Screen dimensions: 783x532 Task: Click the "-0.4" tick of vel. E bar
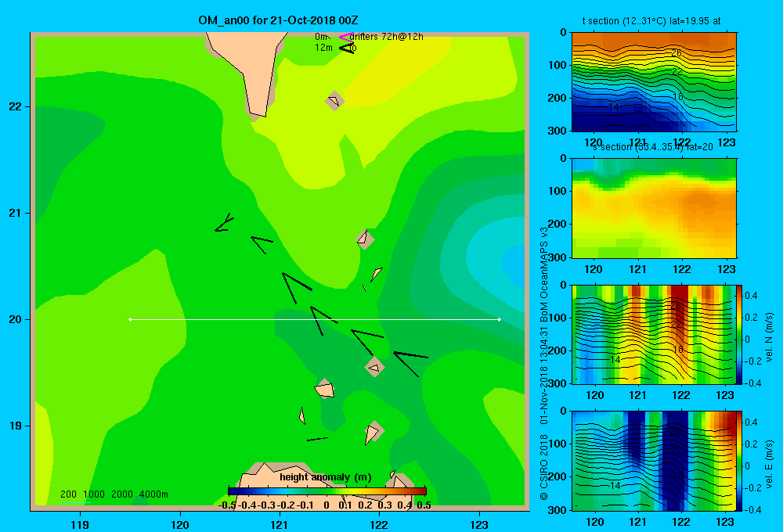click(752, 509)
